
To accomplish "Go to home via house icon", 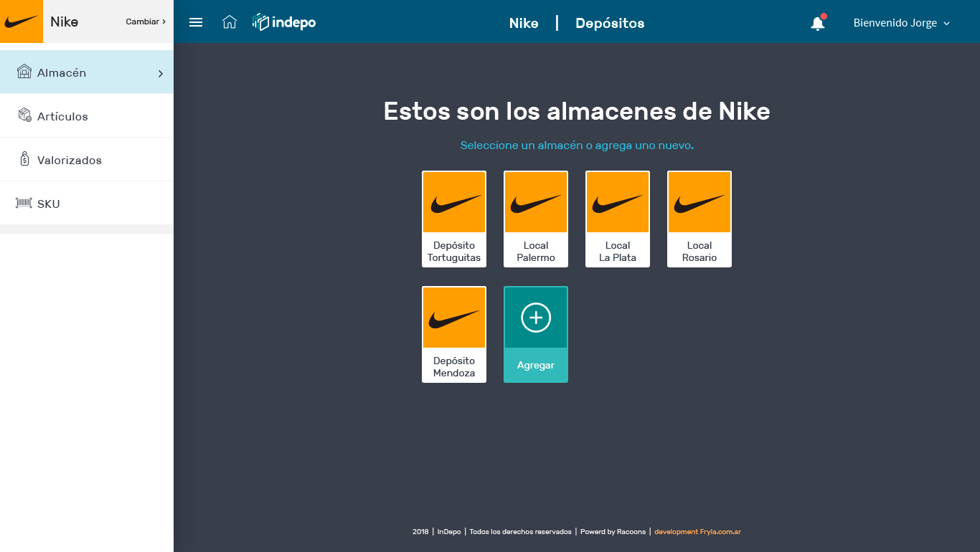I will click(x=230, y=22).
